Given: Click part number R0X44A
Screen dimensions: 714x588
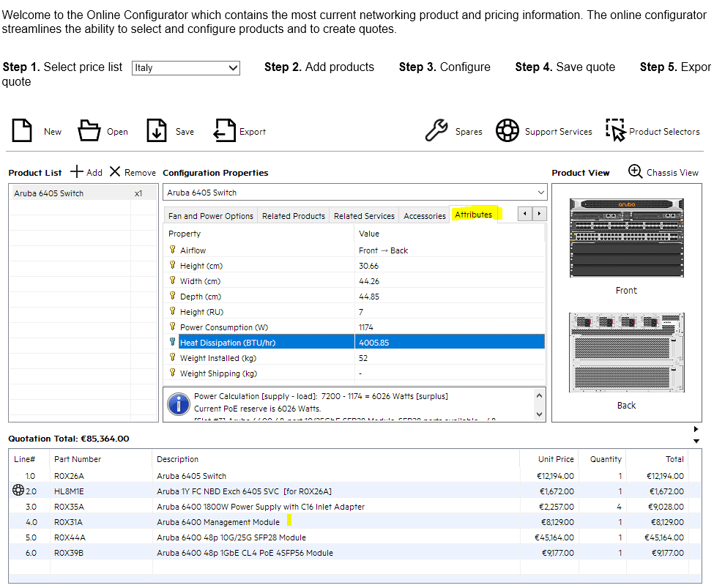Looking at the screenshot, I should click(x=70, y=537).
